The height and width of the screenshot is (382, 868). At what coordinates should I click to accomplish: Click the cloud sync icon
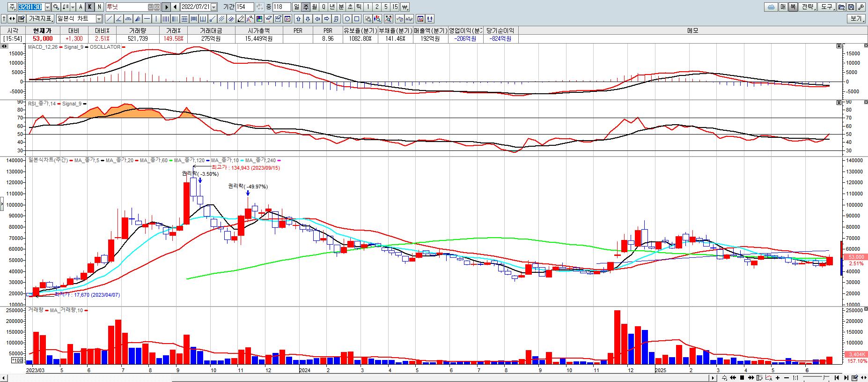pyautogui.click(x=771, y=7)
